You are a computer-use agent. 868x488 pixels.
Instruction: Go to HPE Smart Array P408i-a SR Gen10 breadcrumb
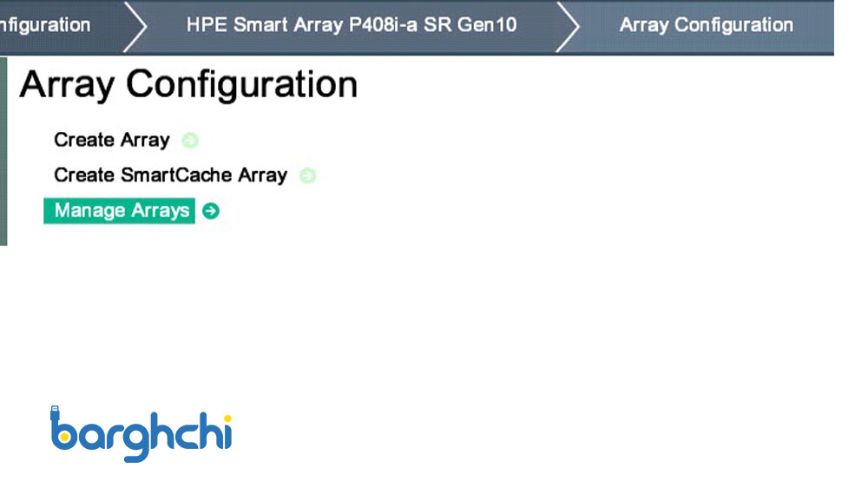tap(351, 24)
